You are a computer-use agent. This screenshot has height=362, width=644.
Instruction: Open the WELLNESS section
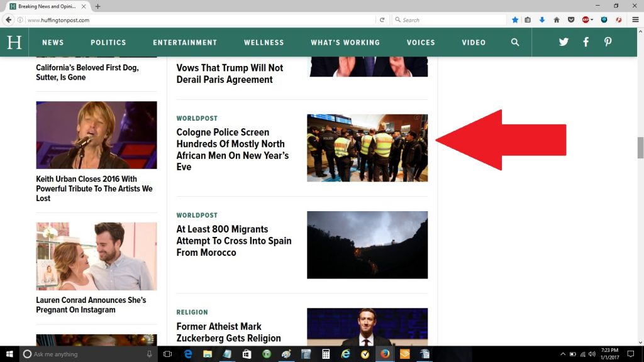tap(264, 42)
